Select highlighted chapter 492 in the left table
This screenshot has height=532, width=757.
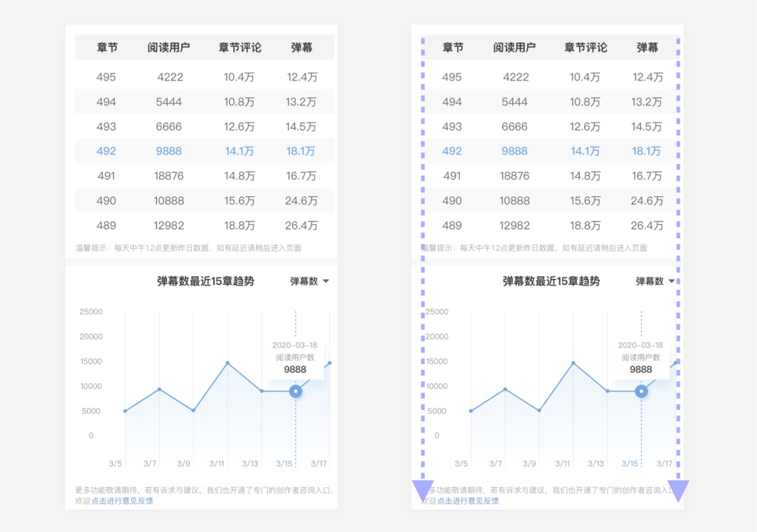pyautogui.click(x=107, y=151)
